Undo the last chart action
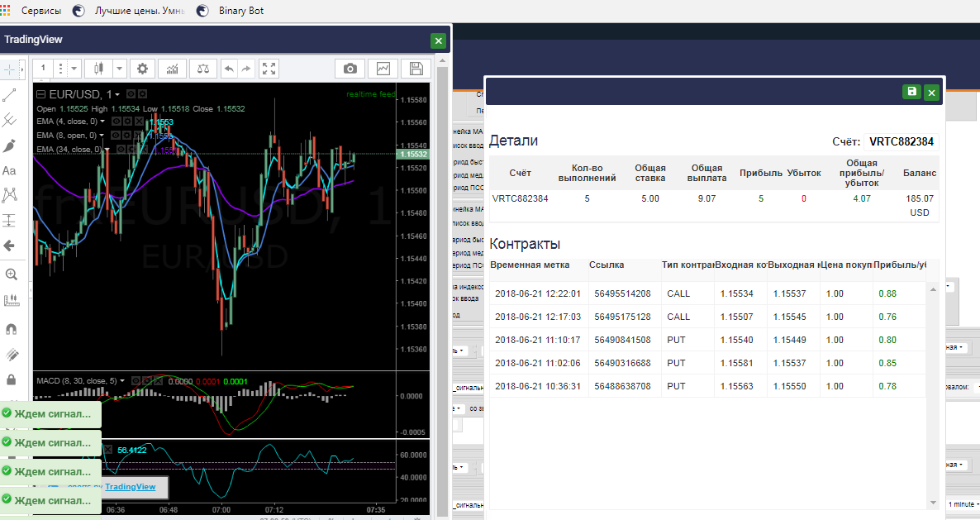The image size is (980, 520). click(x=230, y=69)
